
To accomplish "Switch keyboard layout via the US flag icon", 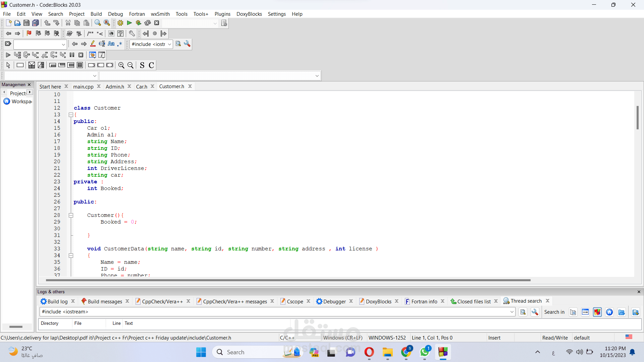I will click(629, 337).
